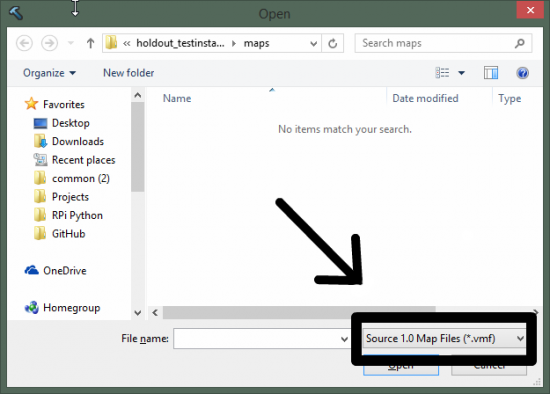This screenshot has height=394, width=550.
Task: Click the Back navigation arrow
Action: [x=24, y=43]
